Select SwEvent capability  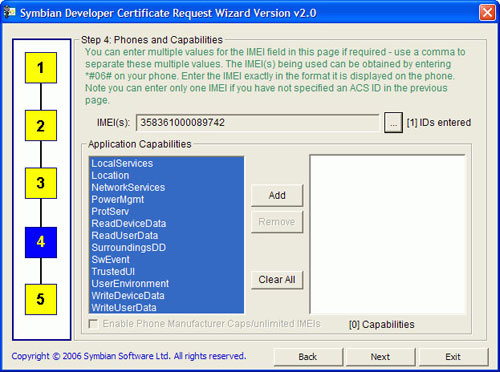point(166,259)
